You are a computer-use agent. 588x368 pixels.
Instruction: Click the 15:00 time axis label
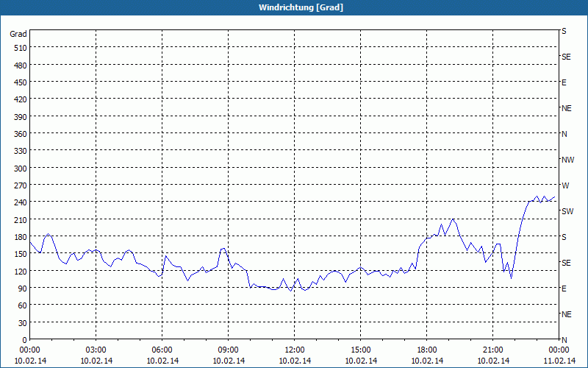click(x=361, y=350)
